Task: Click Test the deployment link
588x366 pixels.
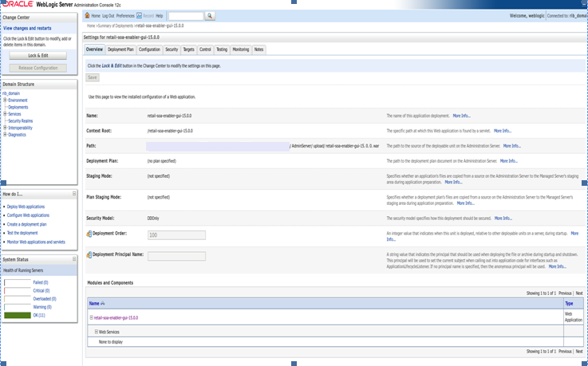Action: pyautogui.click(x=22, y=233)
